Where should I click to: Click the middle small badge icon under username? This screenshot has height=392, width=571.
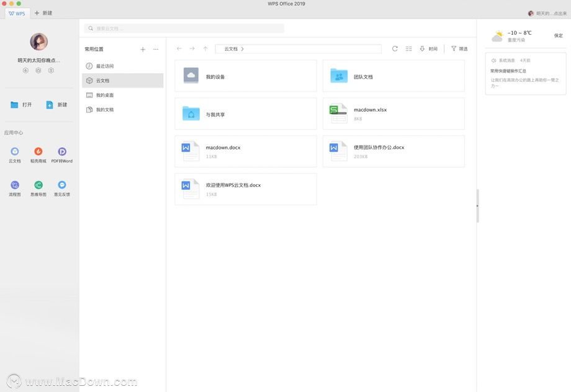pyautogui.click(x=38, y=70)
